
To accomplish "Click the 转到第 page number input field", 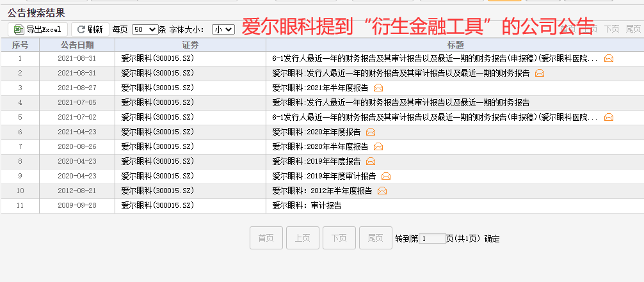I will (432, 239).
